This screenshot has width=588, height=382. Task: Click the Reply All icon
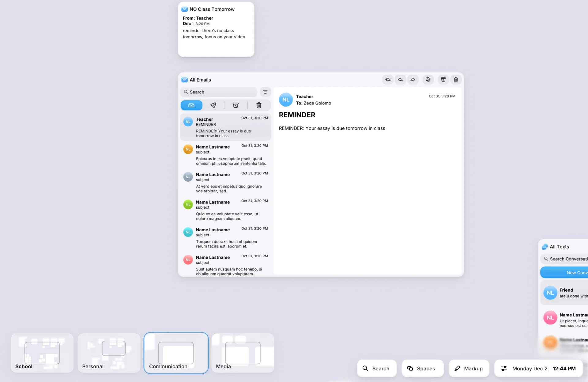(x=388, y=80)
